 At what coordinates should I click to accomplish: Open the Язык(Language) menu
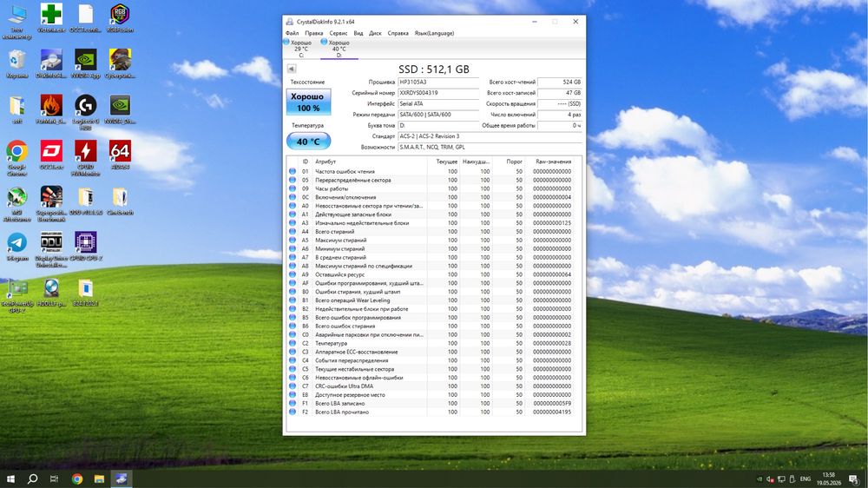[435, 33]
